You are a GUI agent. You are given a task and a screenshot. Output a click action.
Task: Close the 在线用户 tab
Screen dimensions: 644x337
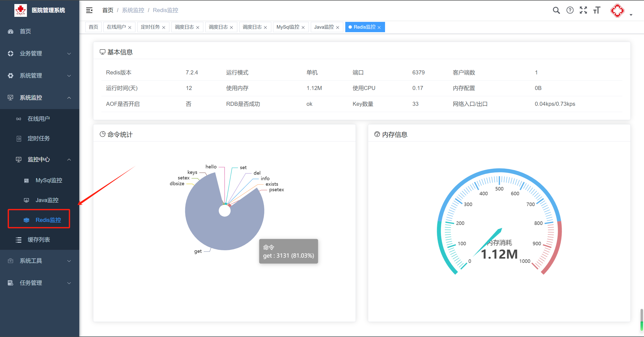[x=130, y=27]
